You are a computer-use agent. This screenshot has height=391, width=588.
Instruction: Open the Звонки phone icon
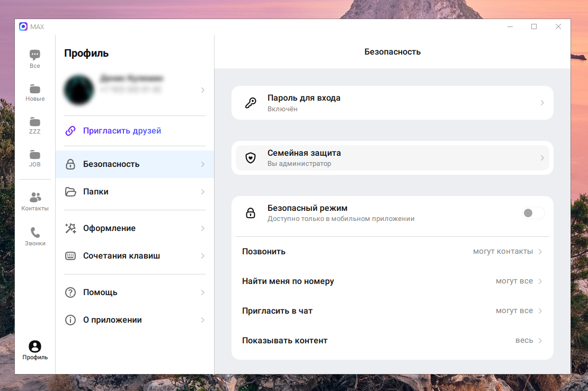pyautogui.click(x=35, y=233)
